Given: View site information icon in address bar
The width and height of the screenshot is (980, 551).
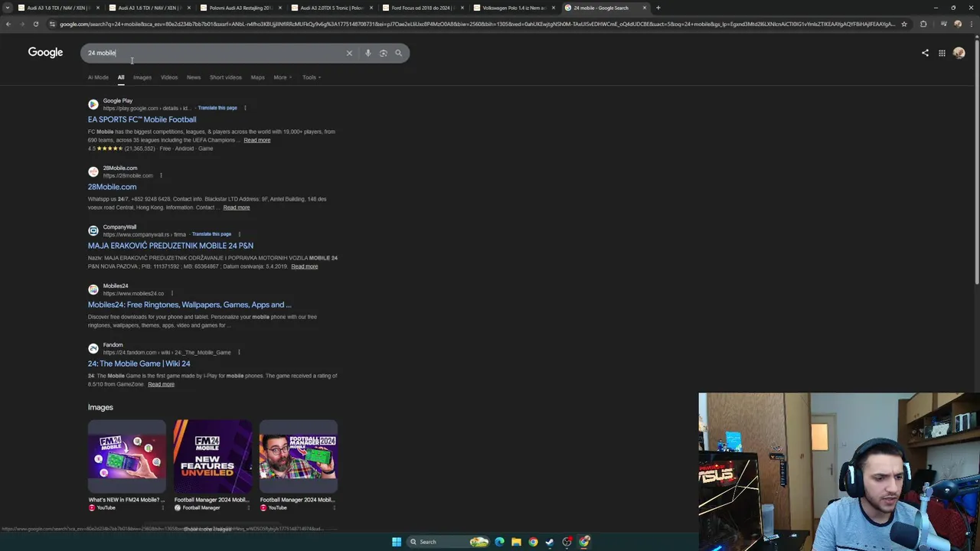Looking at the screenshot, I should tap(52, 24).
